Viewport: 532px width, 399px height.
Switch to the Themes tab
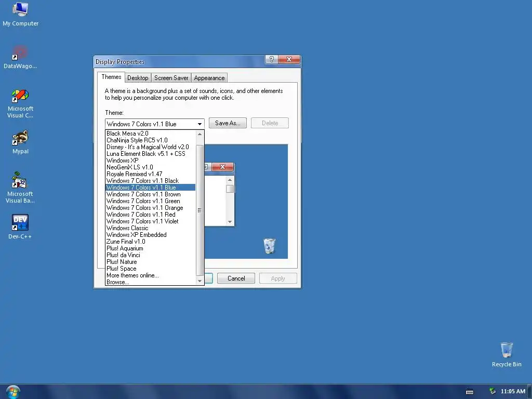tap(111, 77)
